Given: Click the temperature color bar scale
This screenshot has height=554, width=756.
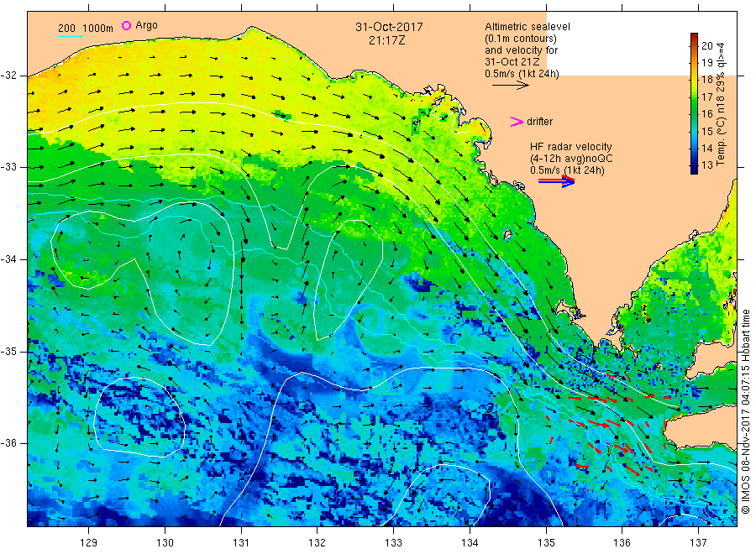Looking at the screenshot, I should [x=694, y=103].
